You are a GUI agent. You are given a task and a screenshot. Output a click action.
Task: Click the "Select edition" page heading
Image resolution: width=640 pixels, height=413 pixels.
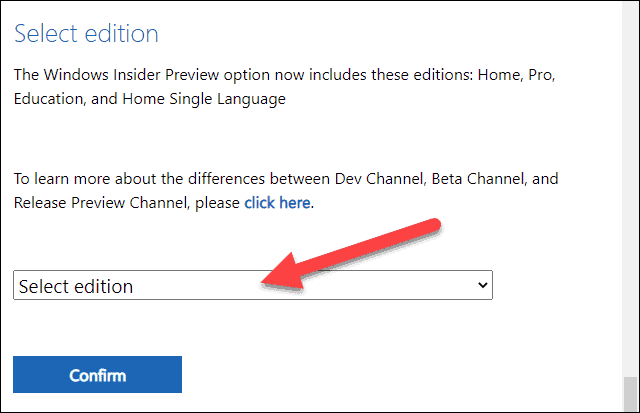click(x=86, y=33)
